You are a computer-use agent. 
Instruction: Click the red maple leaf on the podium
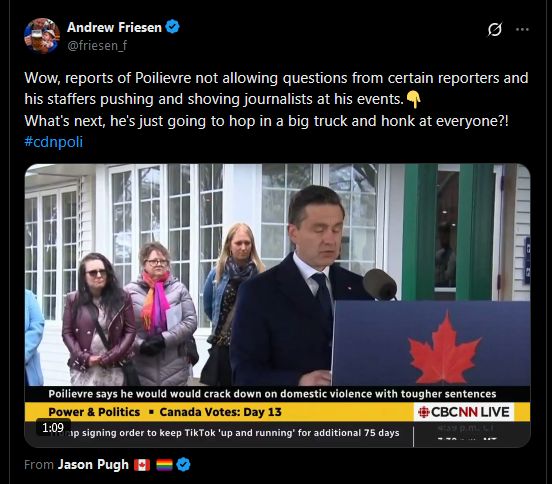point(445,348)
